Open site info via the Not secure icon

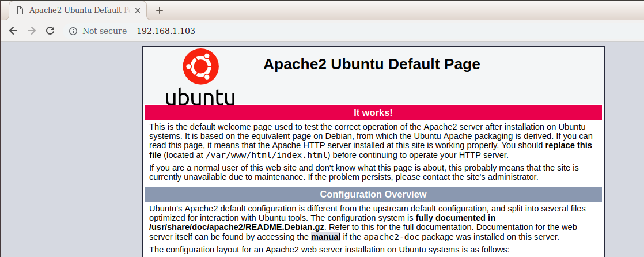click(73, 31)
